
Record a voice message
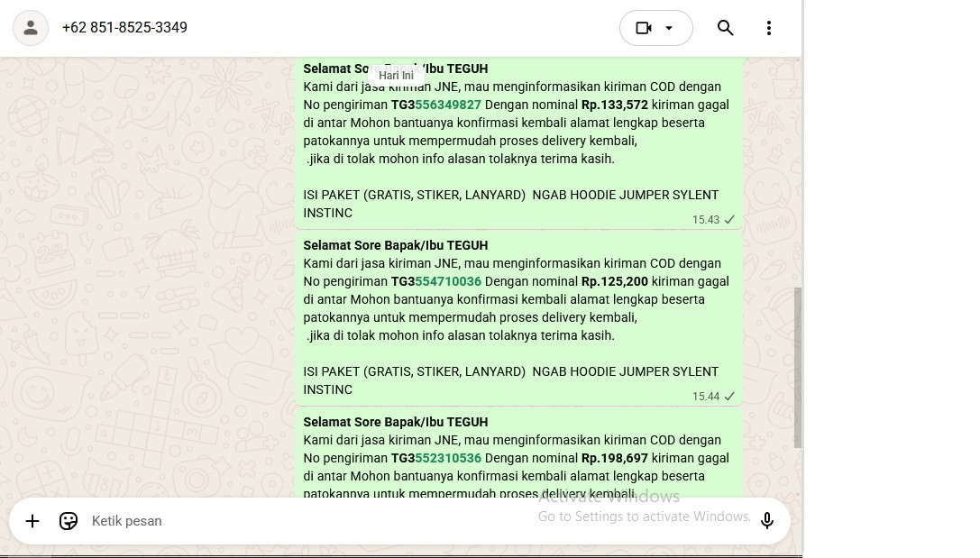click(767, 520)
